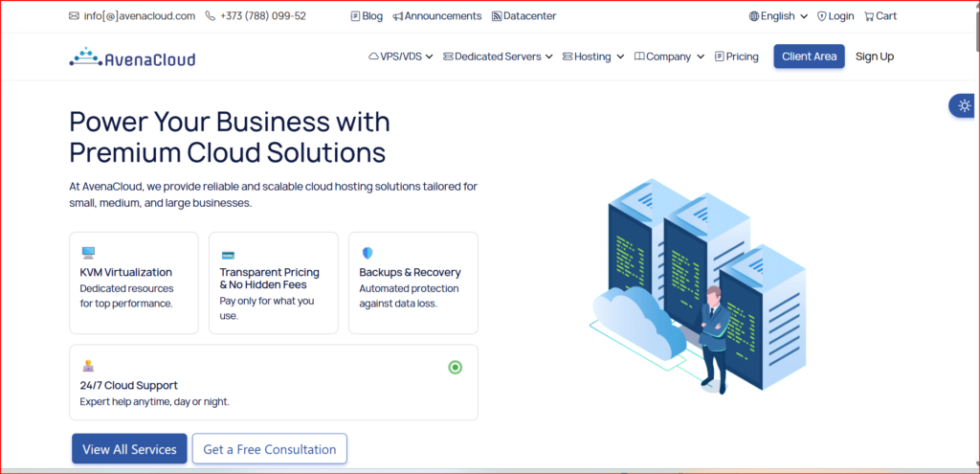Click the info email address link
Viewport: 980px width, 474px height.
[139, 16]
